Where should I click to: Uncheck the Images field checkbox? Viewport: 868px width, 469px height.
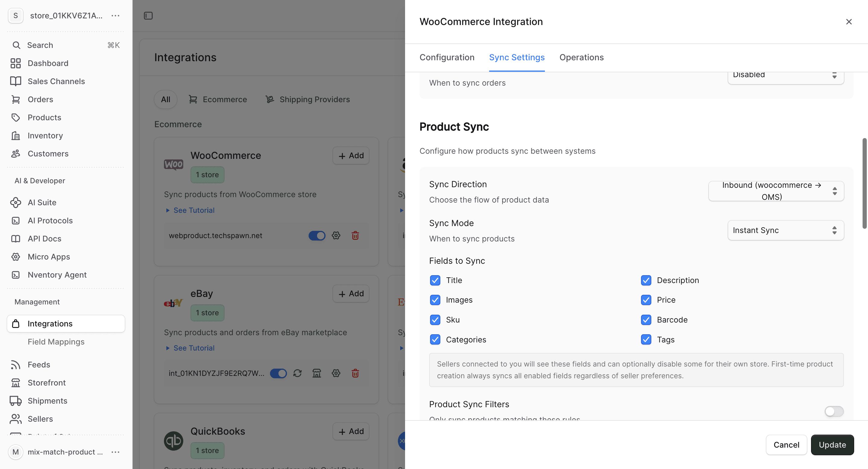[435, 300]
